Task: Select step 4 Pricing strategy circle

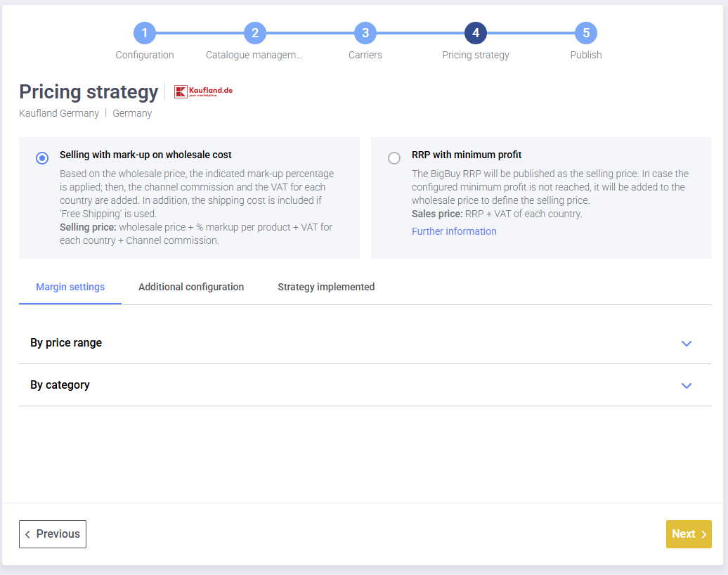Action: [x=476, y=33]
